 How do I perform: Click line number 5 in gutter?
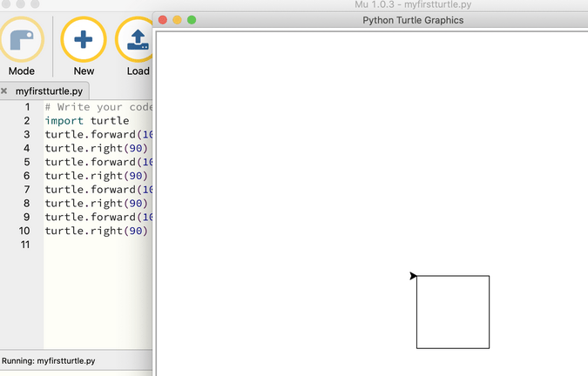[26, 162]
